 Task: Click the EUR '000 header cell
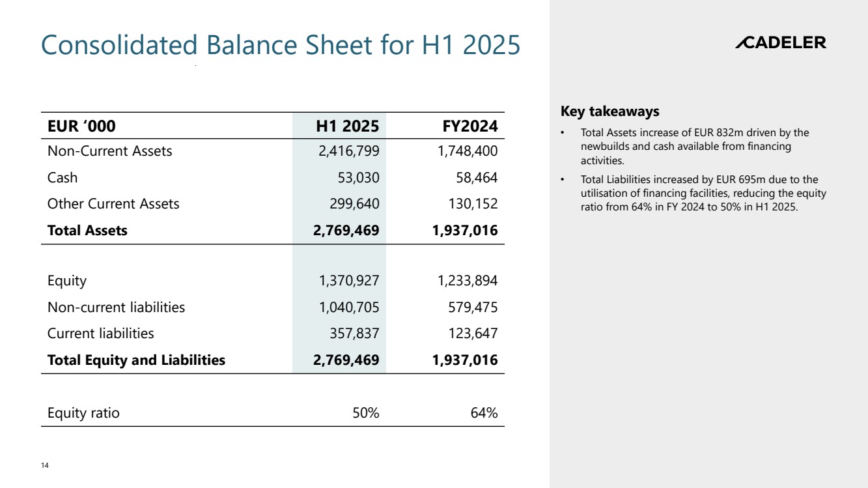coord(81,126)
